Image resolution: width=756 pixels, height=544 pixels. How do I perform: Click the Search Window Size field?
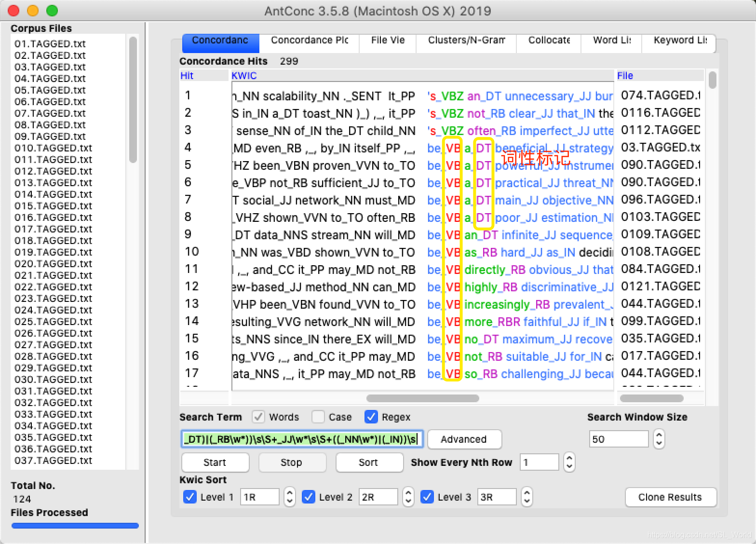(x=619, y=439)
